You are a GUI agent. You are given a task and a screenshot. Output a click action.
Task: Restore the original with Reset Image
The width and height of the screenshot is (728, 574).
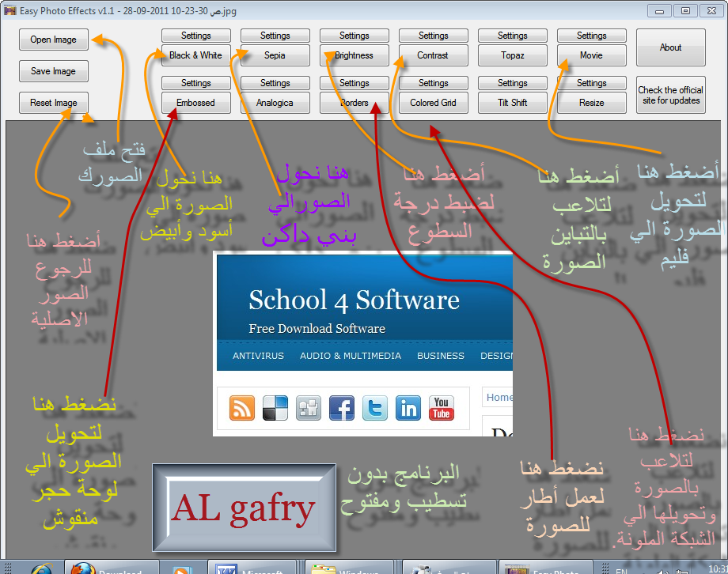(x=53, y=103)
